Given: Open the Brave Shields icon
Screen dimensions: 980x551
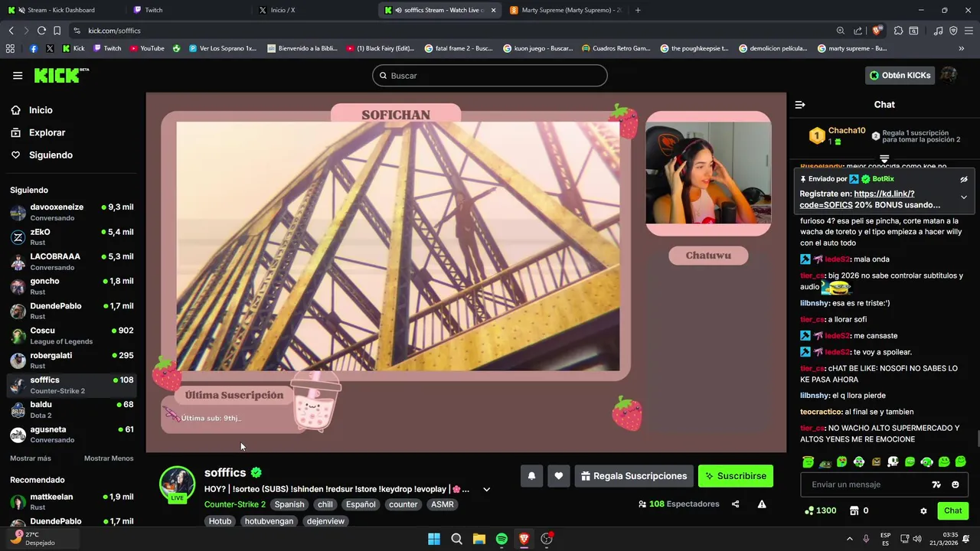Looking at the screenshot, I should point(877,31).
